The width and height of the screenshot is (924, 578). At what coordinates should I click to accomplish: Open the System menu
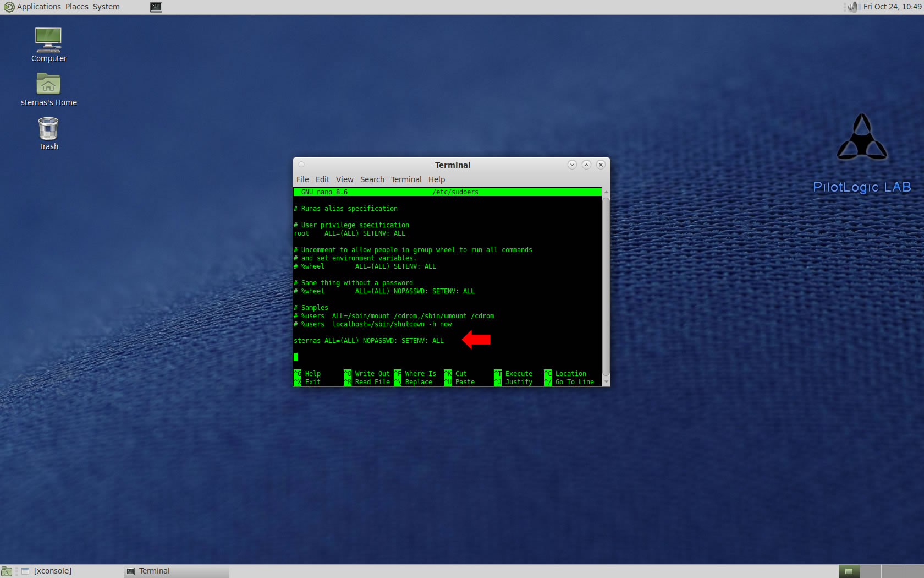coord(106,7)
